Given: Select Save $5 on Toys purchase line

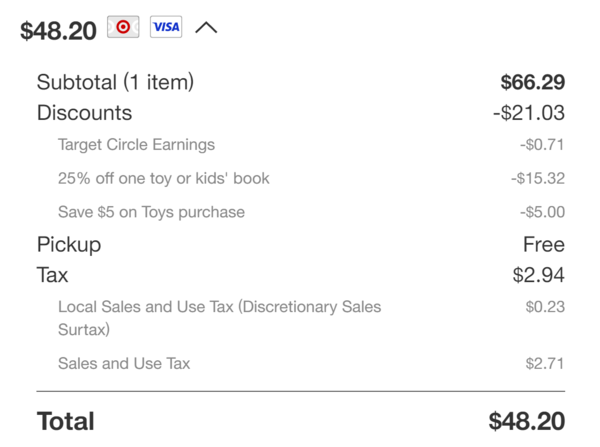Looking at the screenshot, I should (151, 212).
